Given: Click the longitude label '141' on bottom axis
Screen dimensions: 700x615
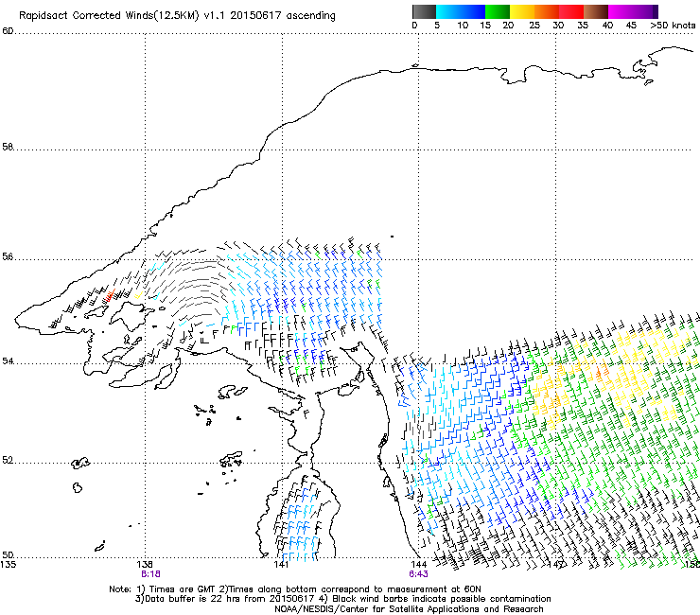Looking at the screenshot, I should point(281,564).
